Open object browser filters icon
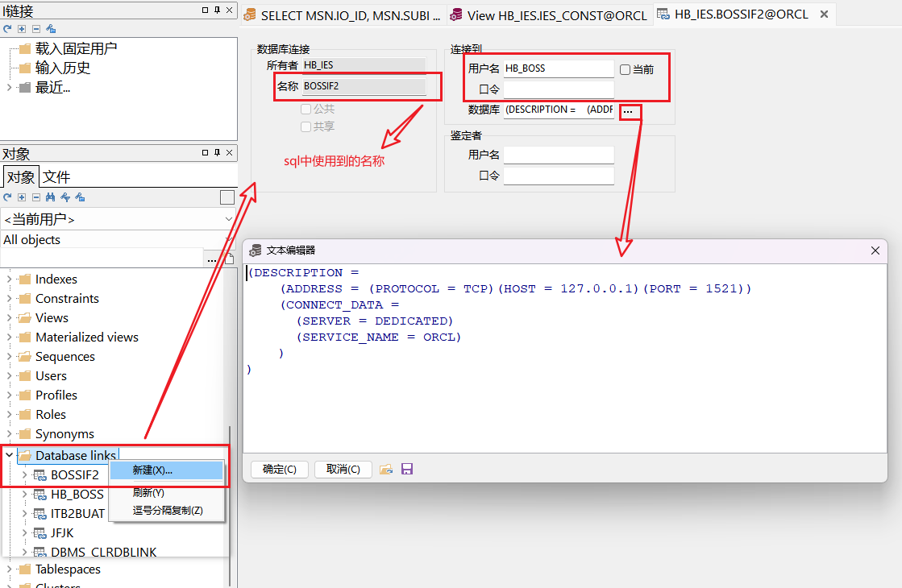 (x=65, y=197)
